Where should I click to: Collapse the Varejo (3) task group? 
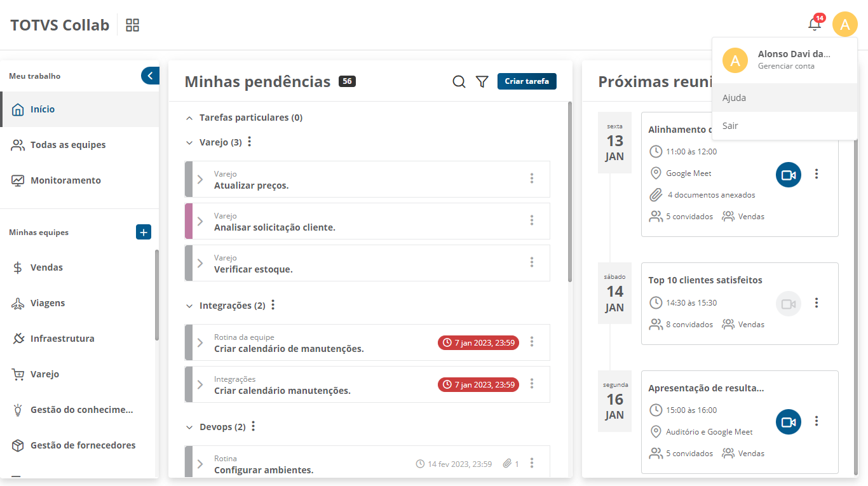click(x=189, y=142)
